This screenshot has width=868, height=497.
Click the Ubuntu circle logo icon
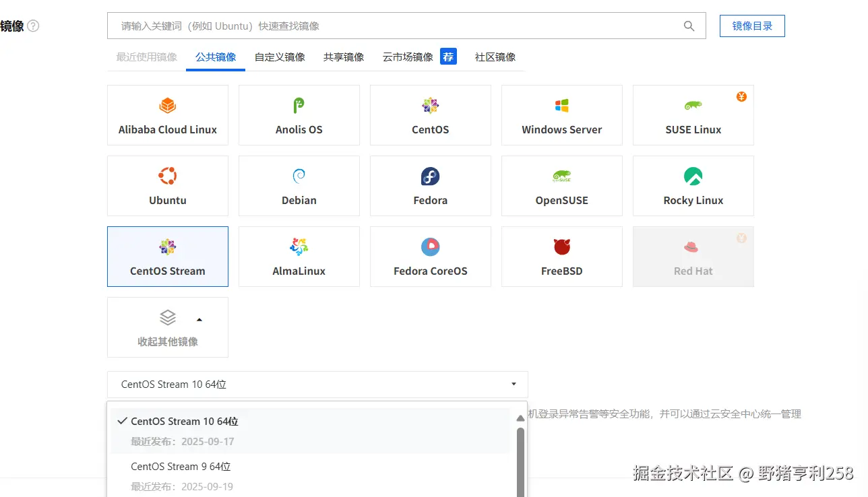[167, 176]
